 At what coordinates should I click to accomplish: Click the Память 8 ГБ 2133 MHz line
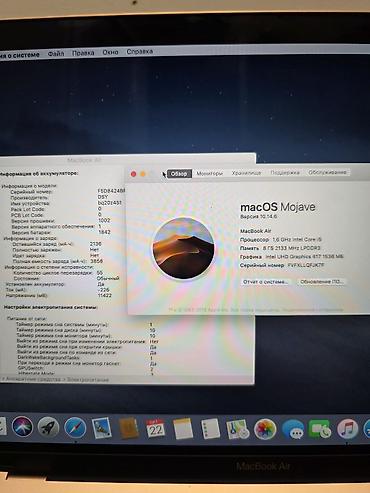click(x=280, y=248)
